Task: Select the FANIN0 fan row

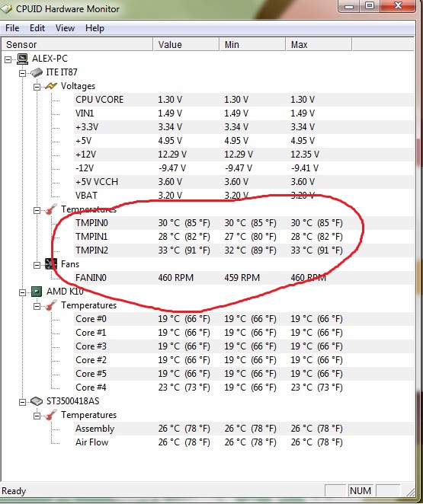Action: pos(244,278)
